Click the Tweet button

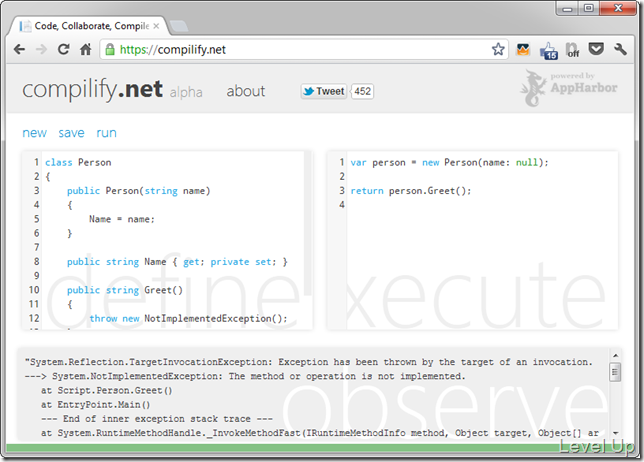(324, 91)
